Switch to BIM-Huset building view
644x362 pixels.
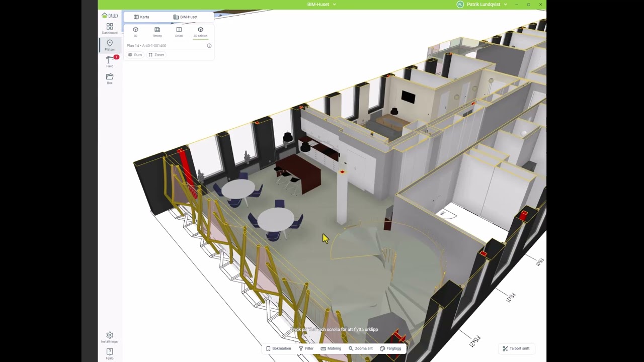(x=185, y=17)
